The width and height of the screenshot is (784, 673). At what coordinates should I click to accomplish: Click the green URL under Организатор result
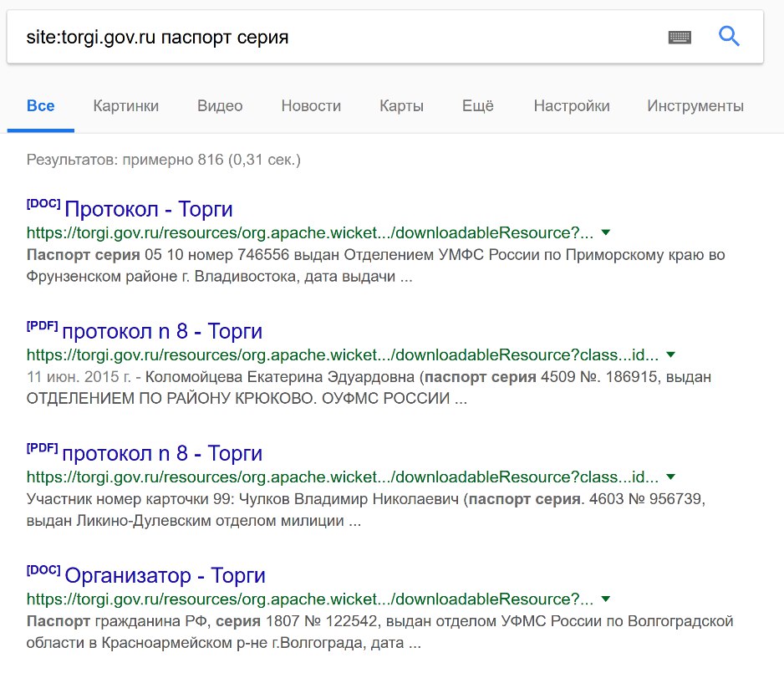(310, 599)
